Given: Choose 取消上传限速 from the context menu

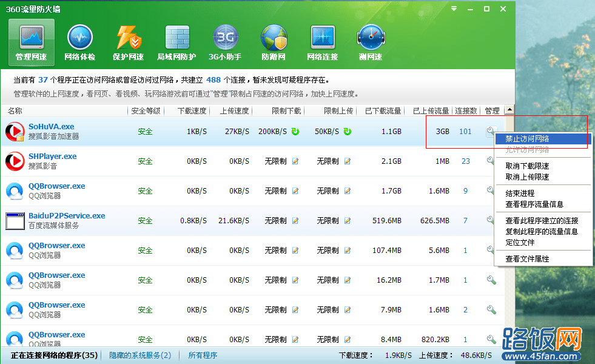Looking at the screenshot, I should point(527,177).
